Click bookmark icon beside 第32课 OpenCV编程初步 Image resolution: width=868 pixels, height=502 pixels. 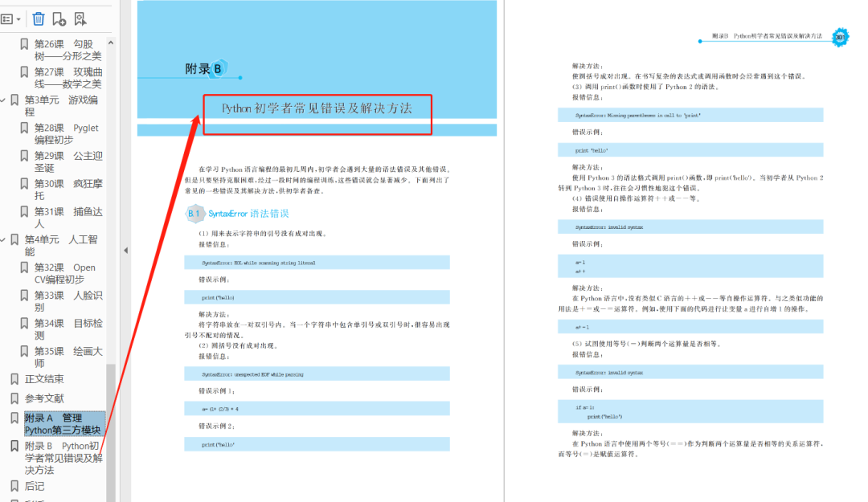24,267
